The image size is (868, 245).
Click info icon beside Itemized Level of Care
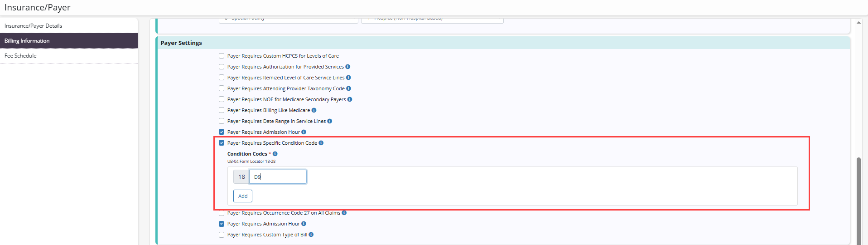coord(348,78)
